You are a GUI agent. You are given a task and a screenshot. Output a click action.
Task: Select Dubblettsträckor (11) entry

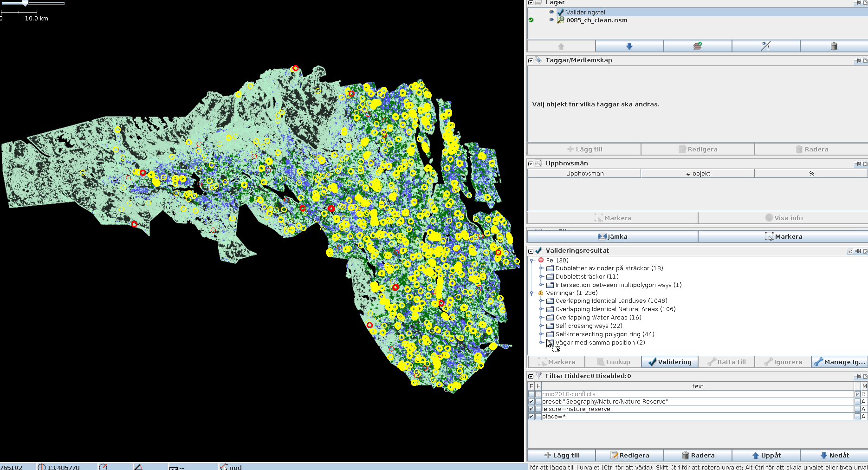coord(587,277)
